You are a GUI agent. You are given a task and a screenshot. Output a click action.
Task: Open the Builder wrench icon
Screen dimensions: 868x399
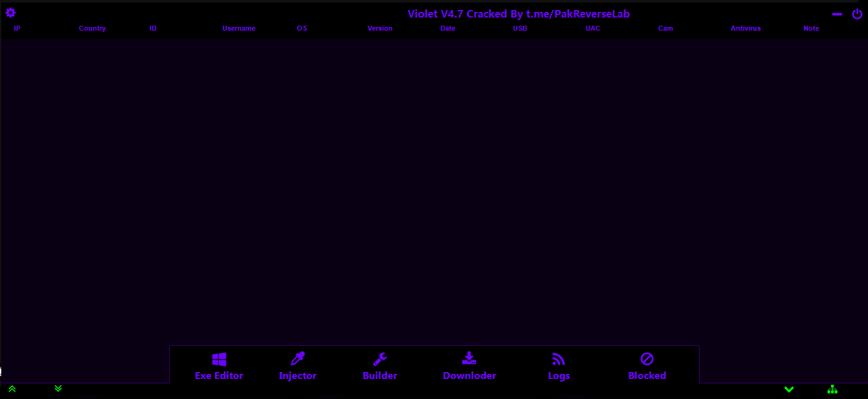[x=380, y=359]
